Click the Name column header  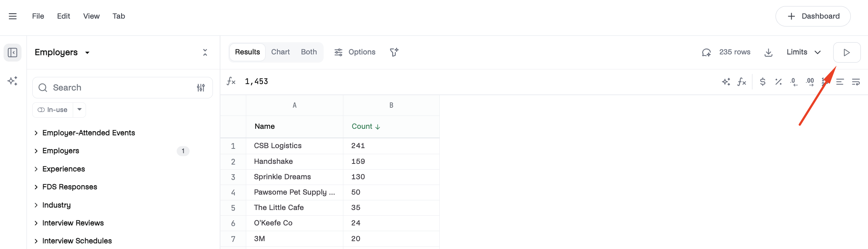click(x=264, y=126)
